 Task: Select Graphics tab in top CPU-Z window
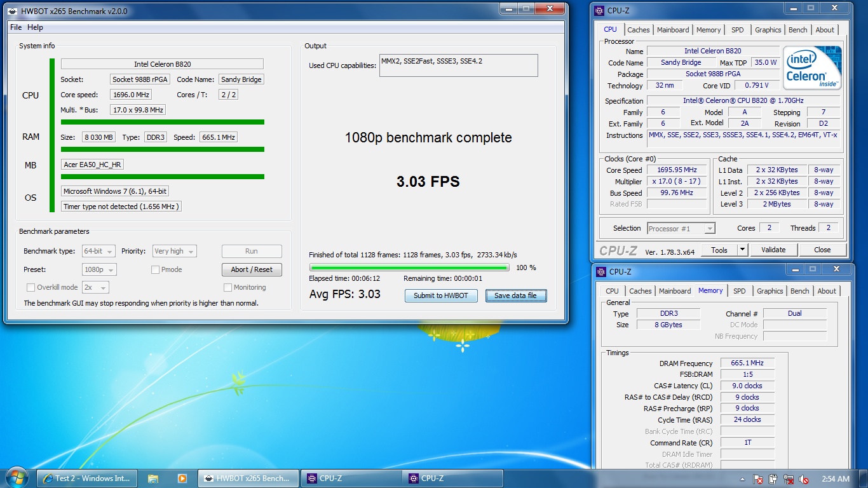[x=768, y=30]
